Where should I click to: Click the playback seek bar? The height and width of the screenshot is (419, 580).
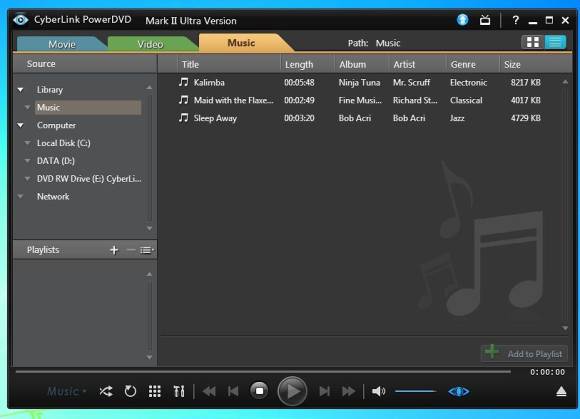(x=263, y=371)
